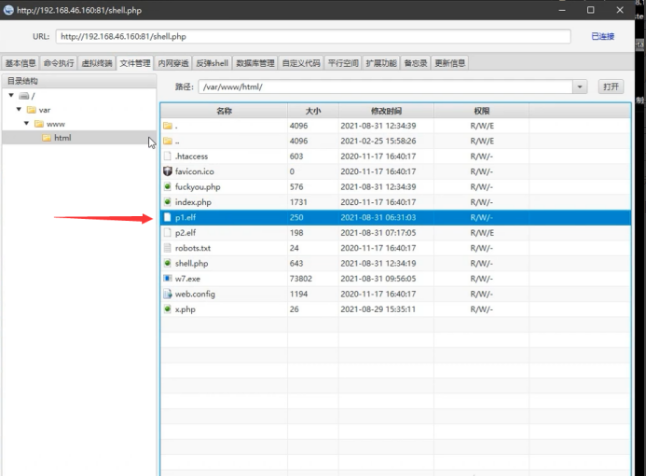Click the app globe icon in title bar
Image resolution: width=646 pixels, height=476 pixels.
click(x=8, y=10)
